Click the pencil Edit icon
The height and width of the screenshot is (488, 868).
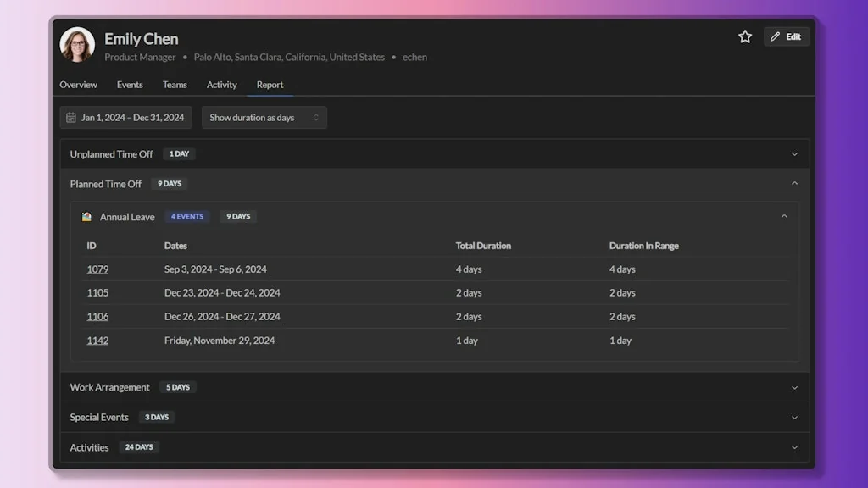774,36
